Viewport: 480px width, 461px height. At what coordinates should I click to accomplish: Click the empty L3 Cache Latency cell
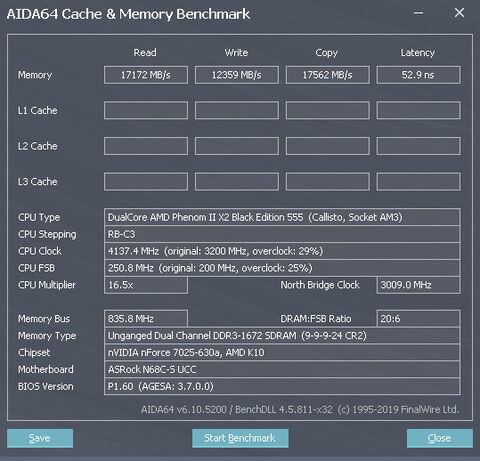[x=418, y=182]
